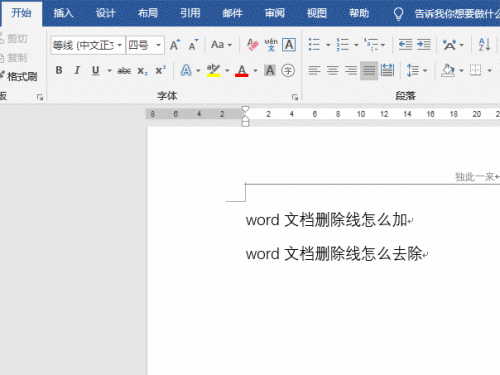
Task: Apply bullet list
Action: pos(314,45)
